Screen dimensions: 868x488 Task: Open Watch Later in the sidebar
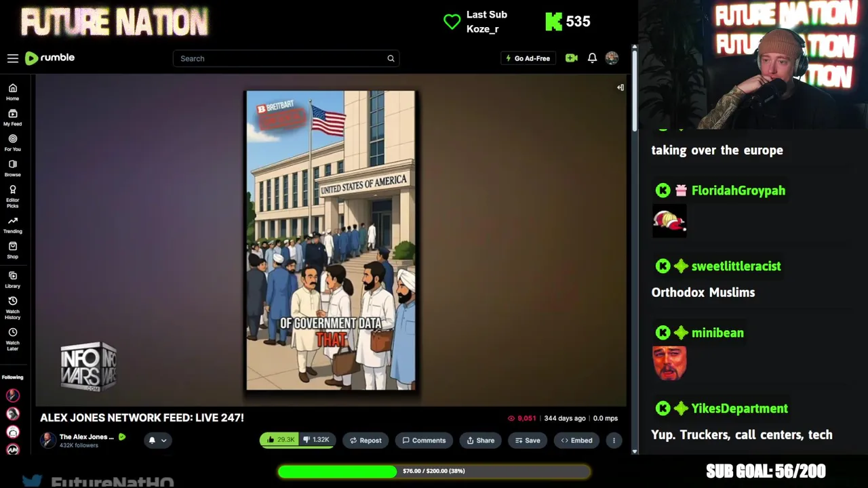click(12, 339)
